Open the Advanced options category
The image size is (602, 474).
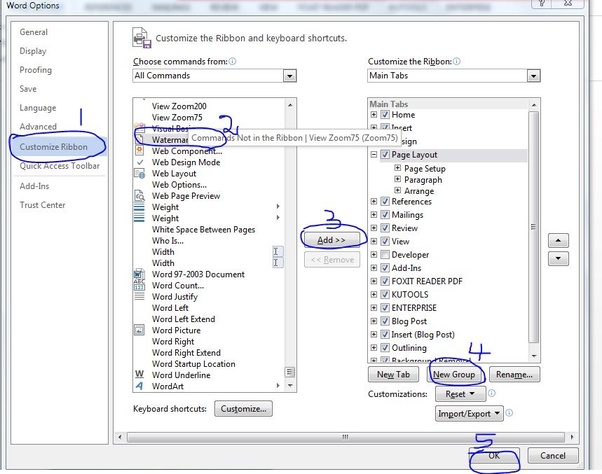click(38, 127)
